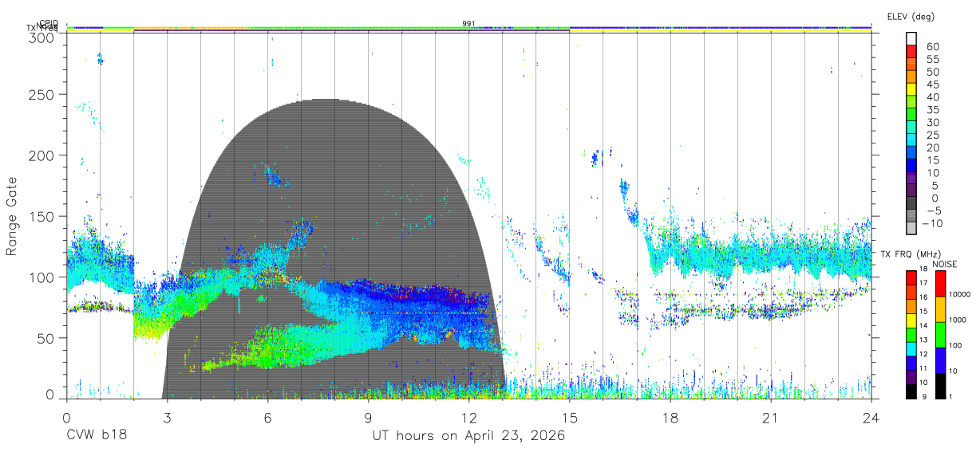Click the x-axis tick label "6"
The image size is (980, 452).
click(x=267, y=417)
